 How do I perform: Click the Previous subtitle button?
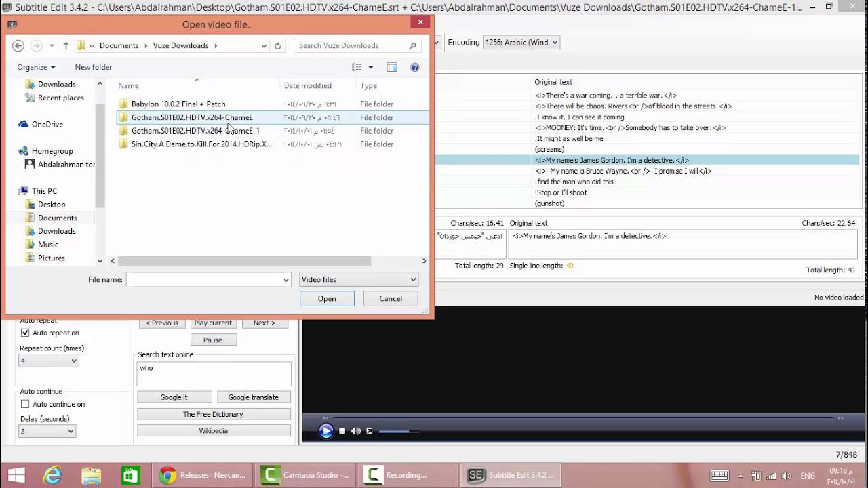163,323
